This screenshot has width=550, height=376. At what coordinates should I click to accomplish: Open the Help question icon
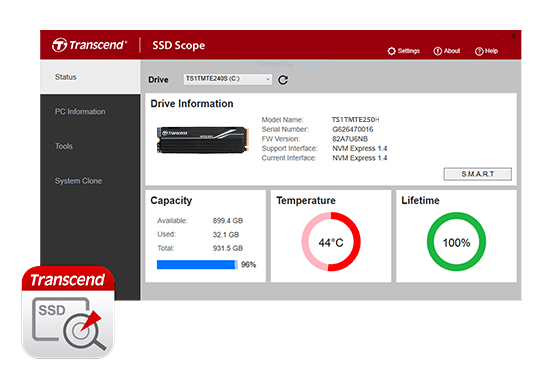click(479, 51)
